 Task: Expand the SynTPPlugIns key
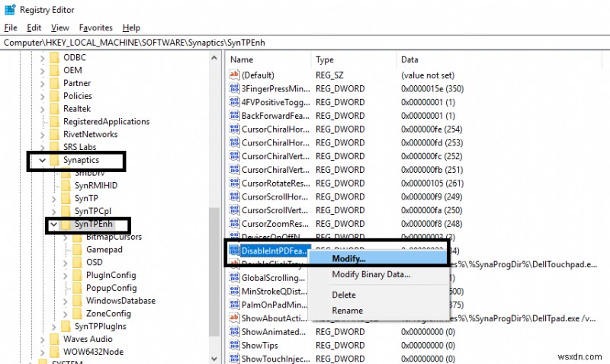click(x=53, y=327)
